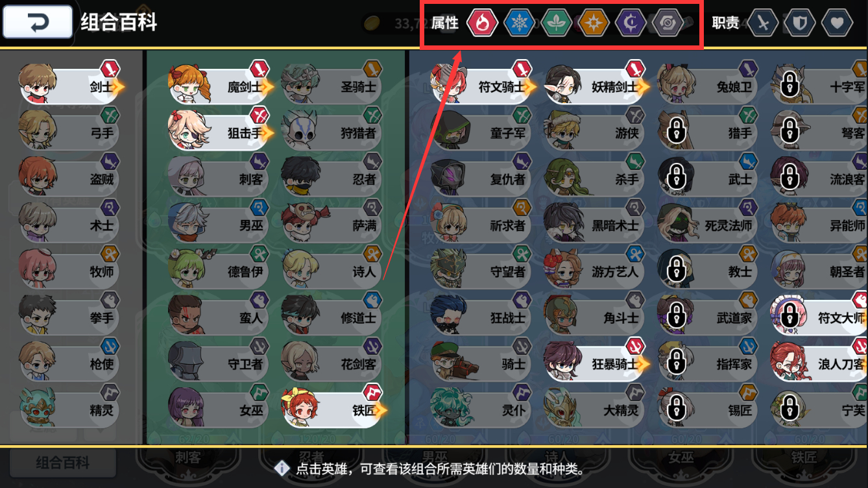Click the 组合百科 button at bottom
868x488 pixels.
[x=62, y=463]
